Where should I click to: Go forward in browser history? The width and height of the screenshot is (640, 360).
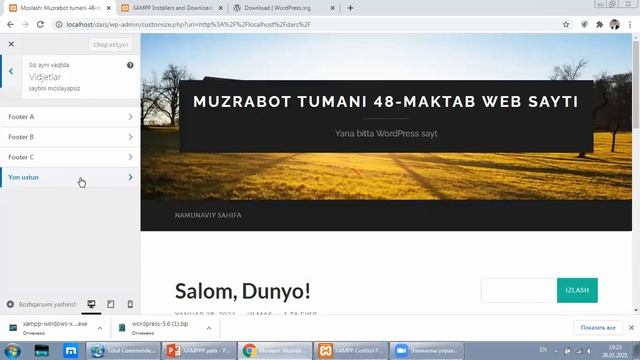(25, 24)
